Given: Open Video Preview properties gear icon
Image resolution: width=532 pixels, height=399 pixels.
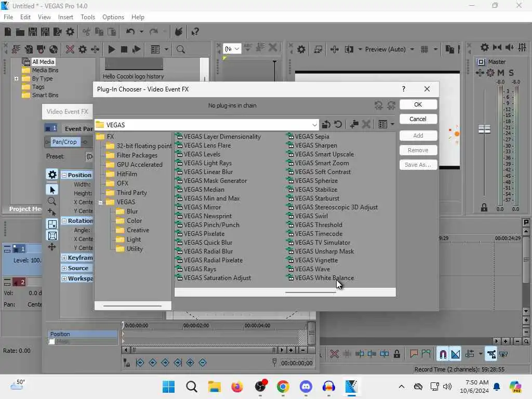Looking at the screenshot, I should point(301,49).
